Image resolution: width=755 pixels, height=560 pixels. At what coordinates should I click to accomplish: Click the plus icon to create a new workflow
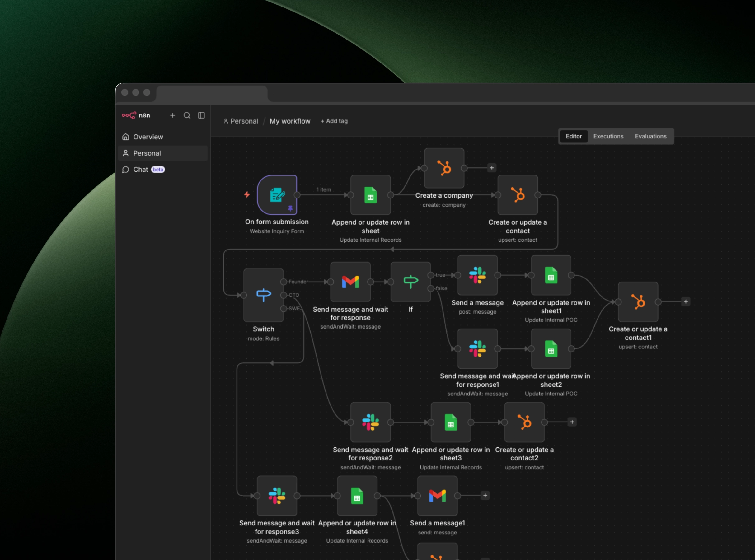172,115
